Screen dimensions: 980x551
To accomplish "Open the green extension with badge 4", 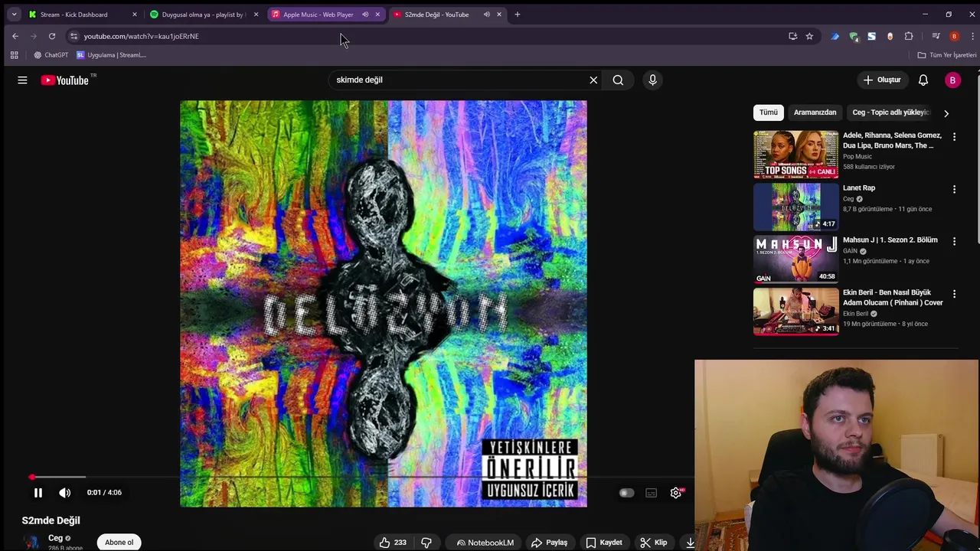I will (854, 36).
